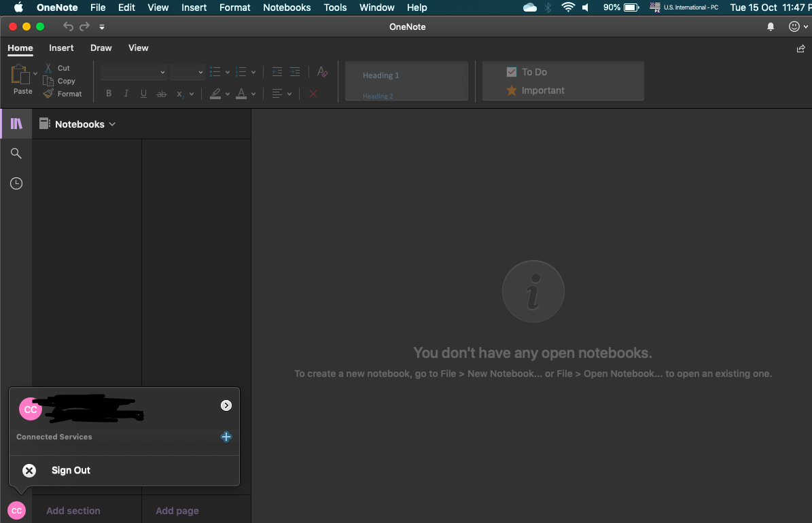Viewport: 812px width, 523px height.
Task: Click the underline formatting control
Action: 143,94
